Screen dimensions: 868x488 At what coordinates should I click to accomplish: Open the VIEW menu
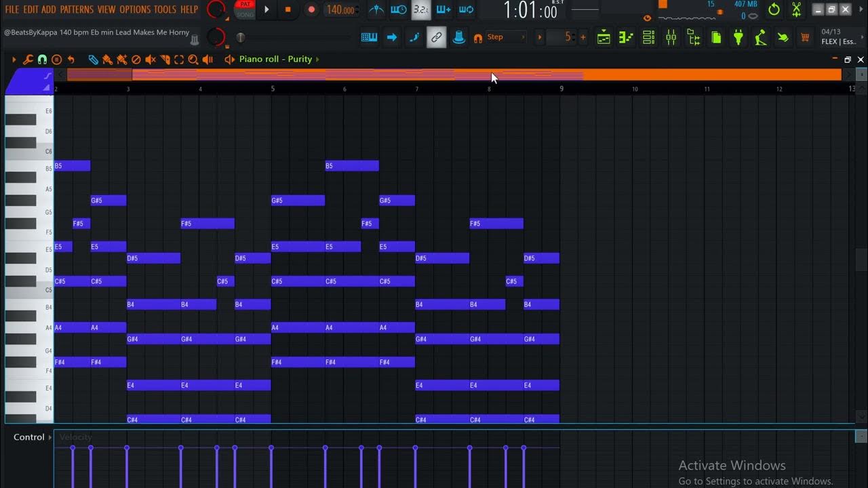pos(106,9)
